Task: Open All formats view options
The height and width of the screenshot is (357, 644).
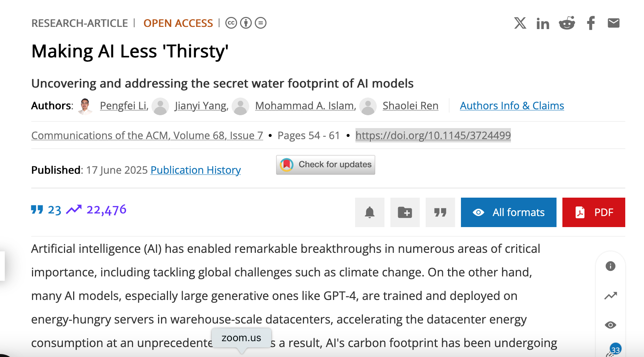Action: [509, 212]
